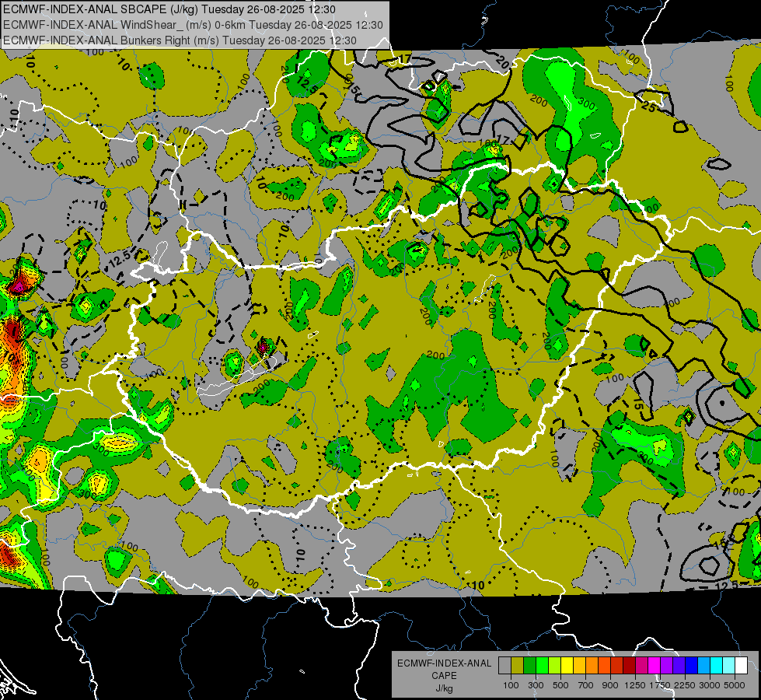Click the legend tick label 1250

tap(635, 685)
